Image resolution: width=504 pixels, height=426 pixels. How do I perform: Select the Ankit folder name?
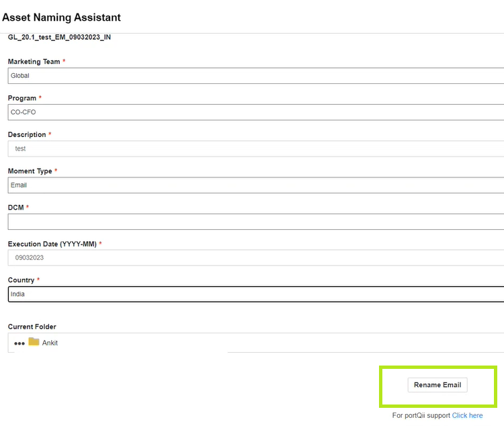tap(50, 343)
